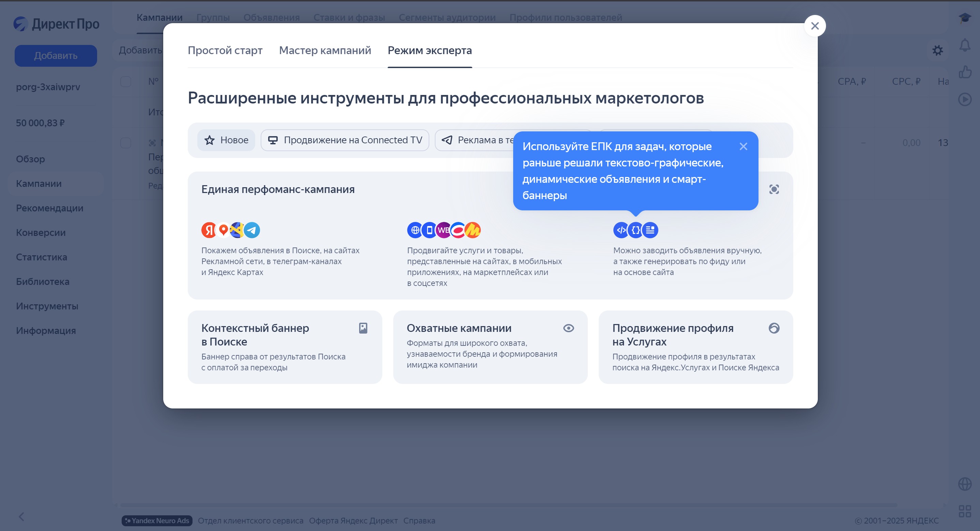Switch to the Простой старт tab
This screenshot has width=980, height=531.
pyautogui.click(x=225, y=50)
